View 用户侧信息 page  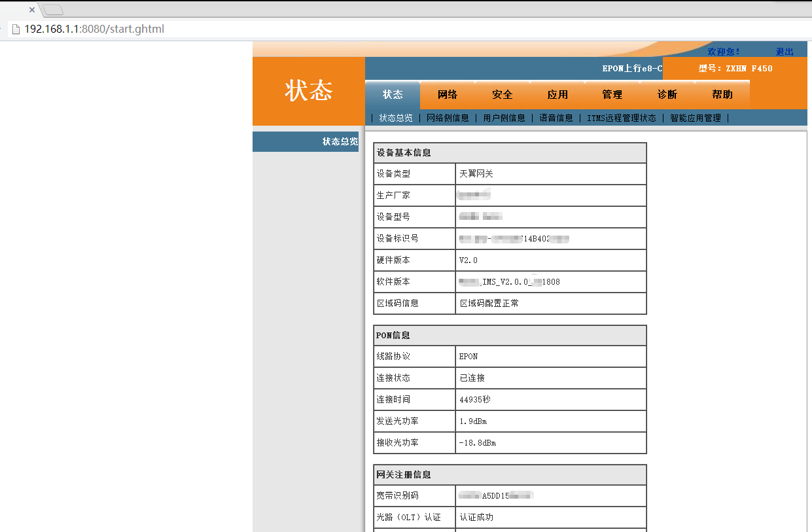tap(503, 118)
